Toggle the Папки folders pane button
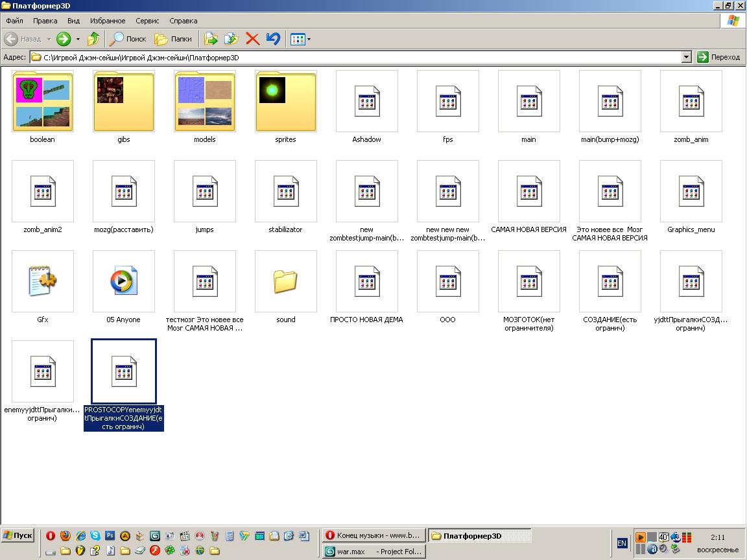 (x=174, y=40)
